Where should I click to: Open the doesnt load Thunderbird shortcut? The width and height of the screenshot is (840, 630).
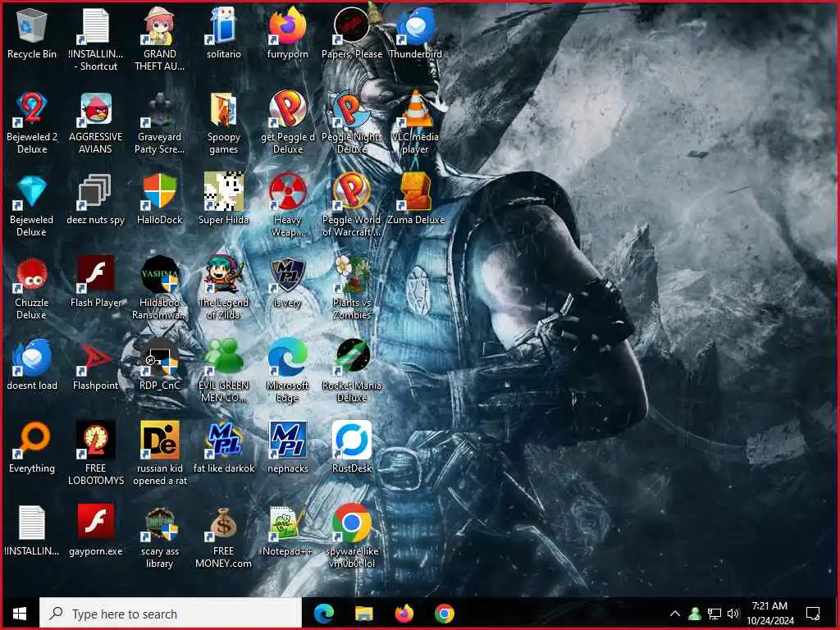[x=32, y=365]
